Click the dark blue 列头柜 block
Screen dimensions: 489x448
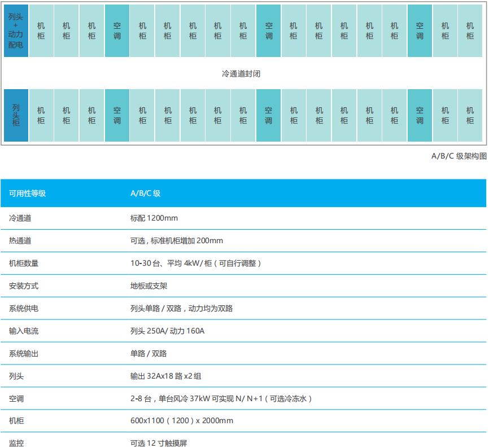tap(16, 115)
